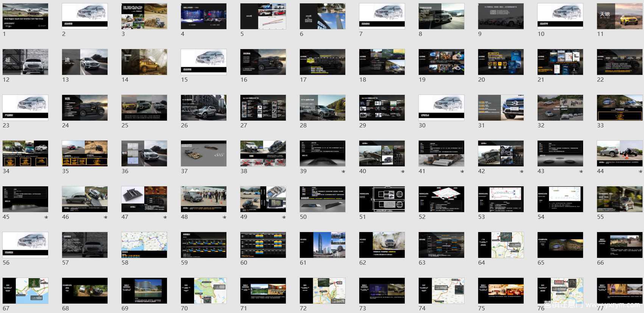The height and width of the screenshot is (313, 644).
Task: Select slide 70 thumbnail
Action: (204, 291)
